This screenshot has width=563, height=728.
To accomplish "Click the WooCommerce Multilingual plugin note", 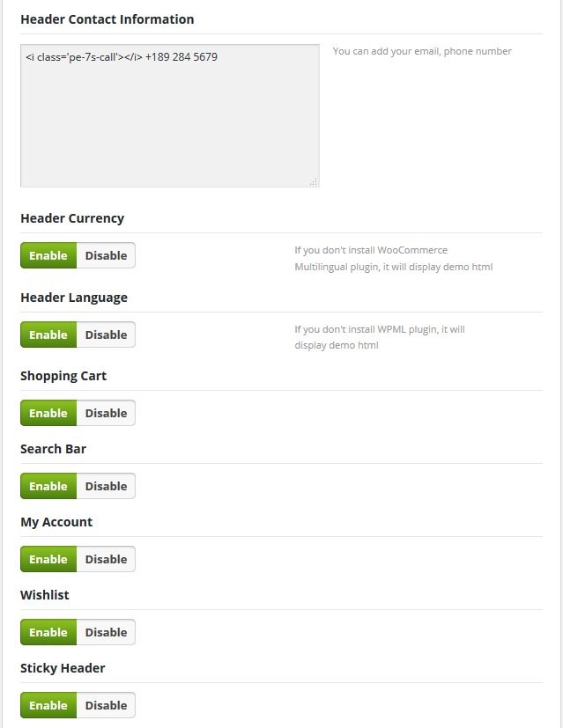I will coord(394,258).
